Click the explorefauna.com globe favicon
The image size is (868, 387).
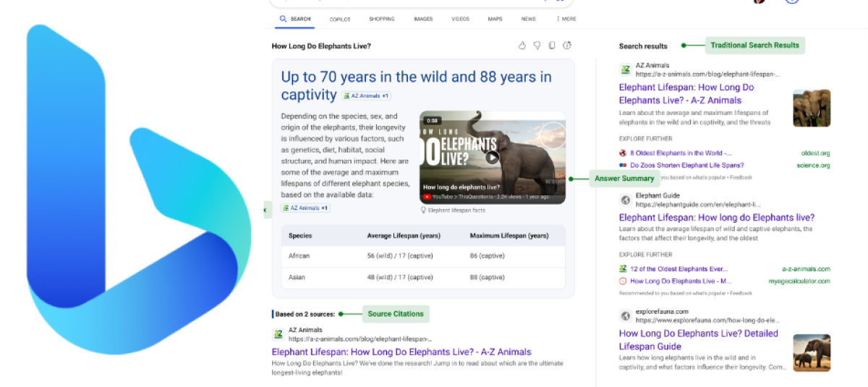(x=625, y=315)
